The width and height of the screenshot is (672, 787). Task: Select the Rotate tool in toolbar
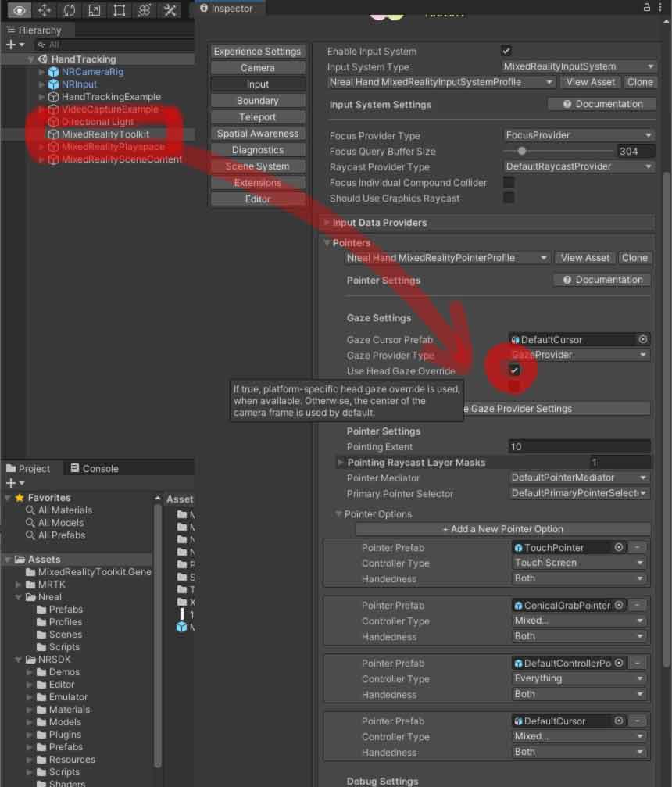(70, 10)
